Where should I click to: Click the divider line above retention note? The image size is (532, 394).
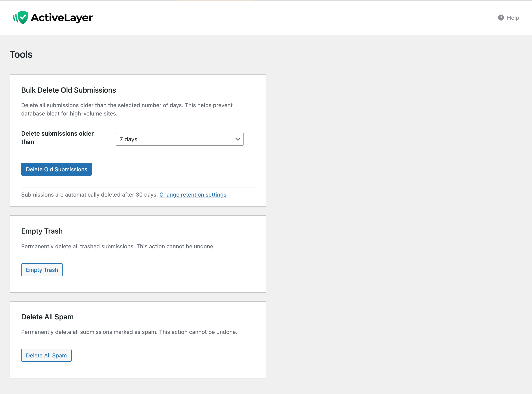pos(138,187)
